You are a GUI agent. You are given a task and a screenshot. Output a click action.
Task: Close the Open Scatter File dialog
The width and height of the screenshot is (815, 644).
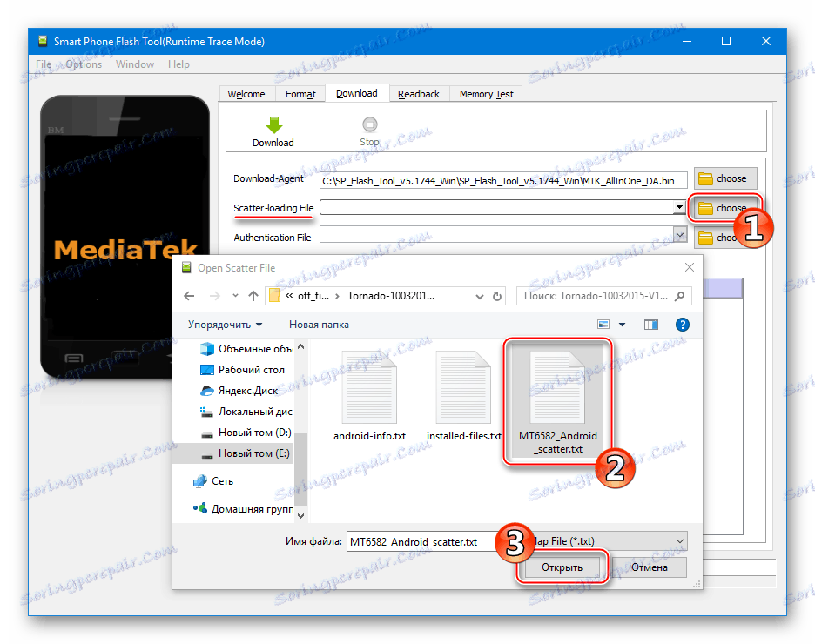(x=690, y=267)
